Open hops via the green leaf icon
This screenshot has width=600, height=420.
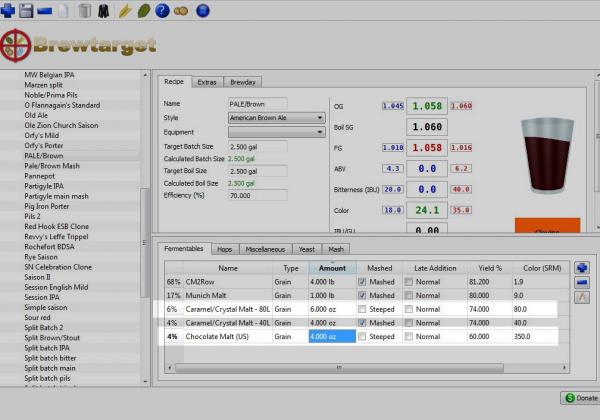142,11
